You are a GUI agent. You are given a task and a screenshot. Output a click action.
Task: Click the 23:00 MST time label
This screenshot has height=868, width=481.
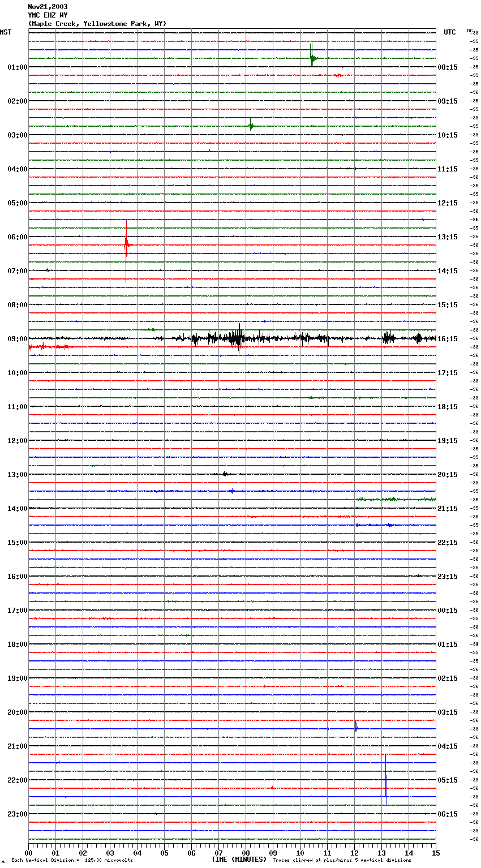pyautogui.click(x=17, y=814)
